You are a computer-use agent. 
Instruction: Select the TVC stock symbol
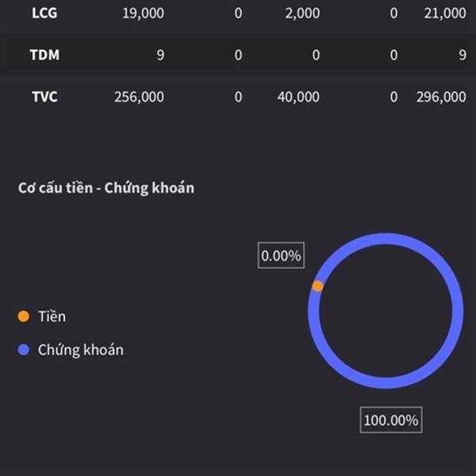(x=44, y=97)
